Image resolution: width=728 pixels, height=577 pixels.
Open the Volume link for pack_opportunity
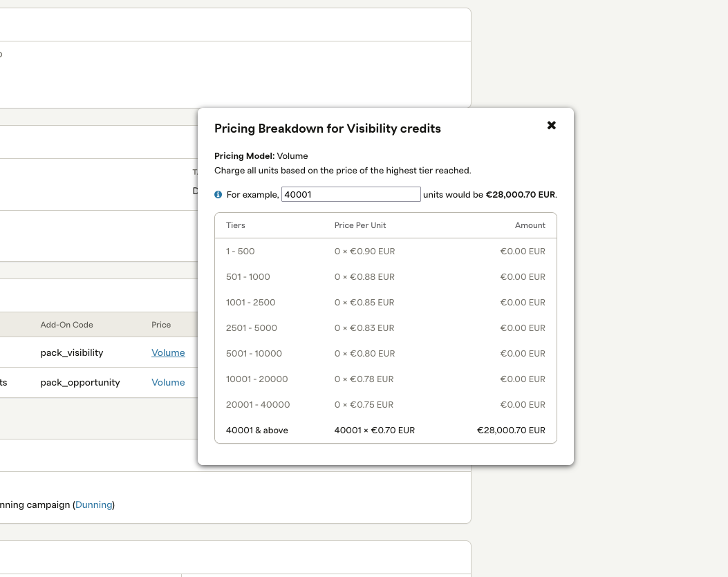pos(168,382)
